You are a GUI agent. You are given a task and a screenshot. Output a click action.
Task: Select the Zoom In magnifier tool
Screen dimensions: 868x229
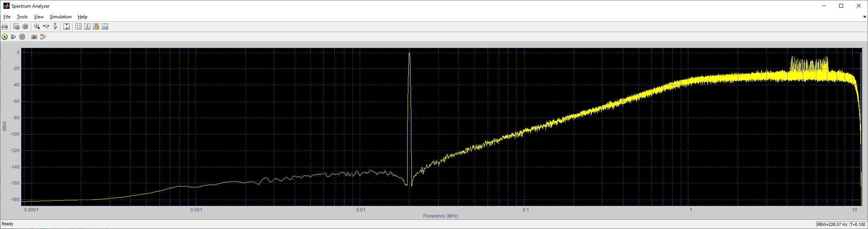[37, 26]
